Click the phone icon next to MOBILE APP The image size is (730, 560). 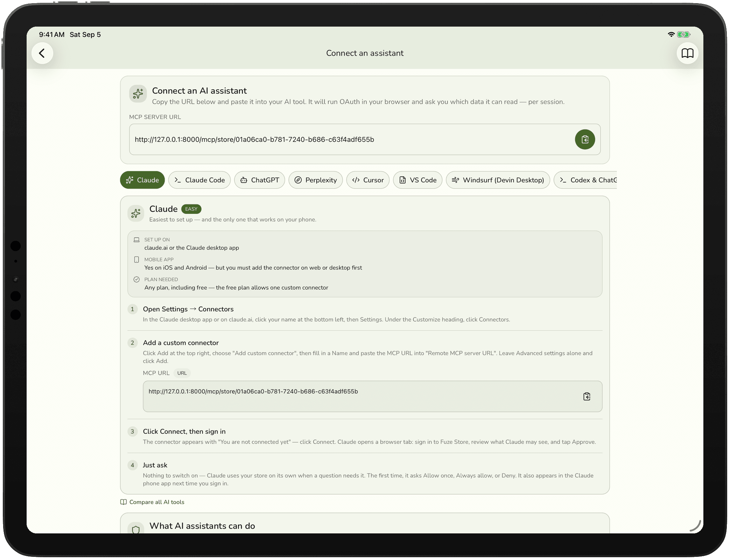click(137, 260)
